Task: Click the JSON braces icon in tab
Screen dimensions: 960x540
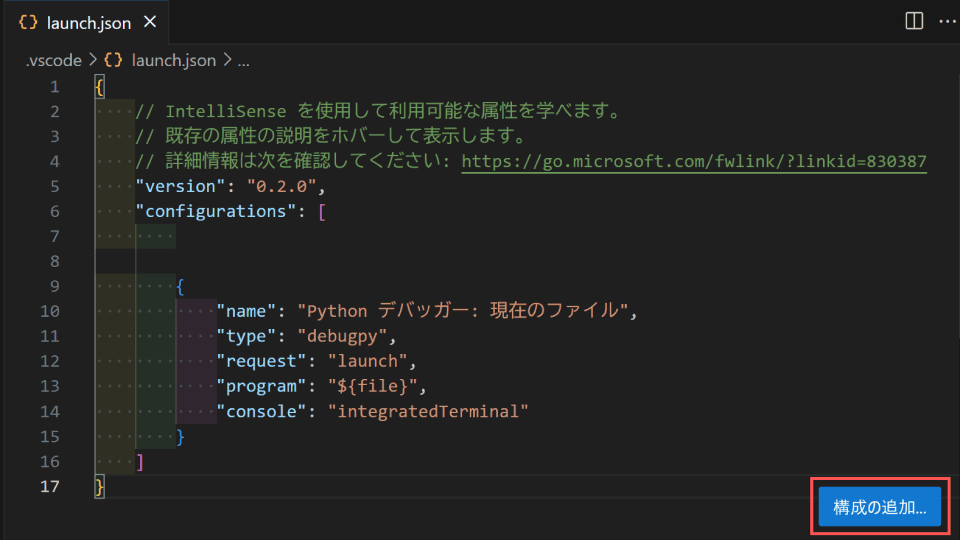Action: click(28, 23)
